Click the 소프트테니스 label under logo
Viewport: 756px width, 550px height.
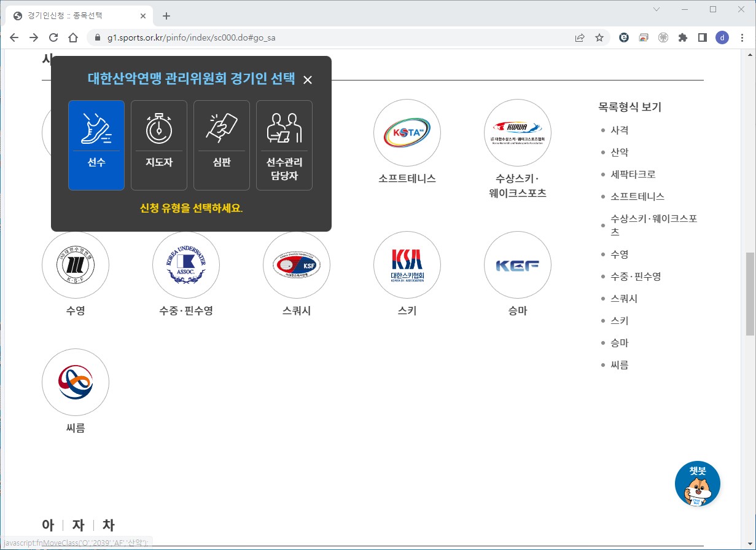tap(407, 179)
